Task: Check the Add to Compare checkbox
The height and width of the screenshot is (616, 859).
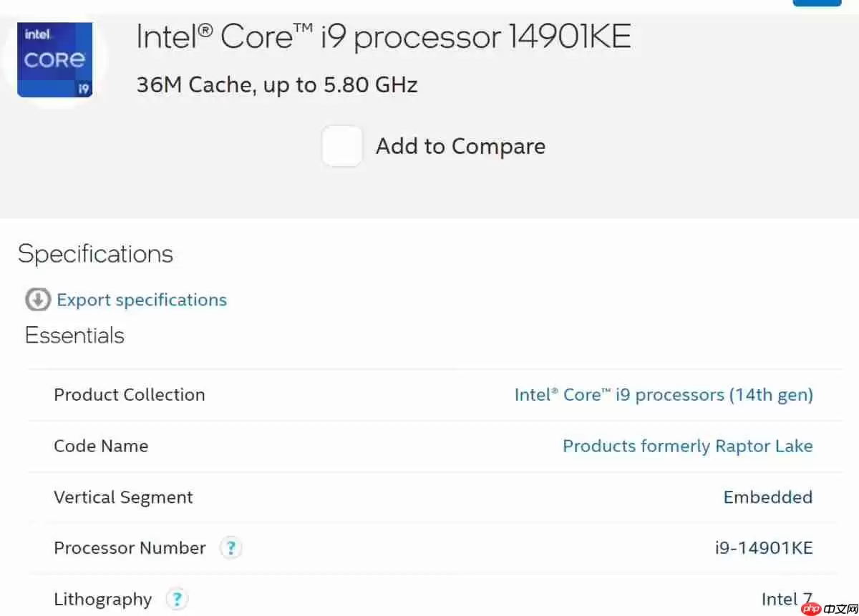Action: click(x=342, y=146)
